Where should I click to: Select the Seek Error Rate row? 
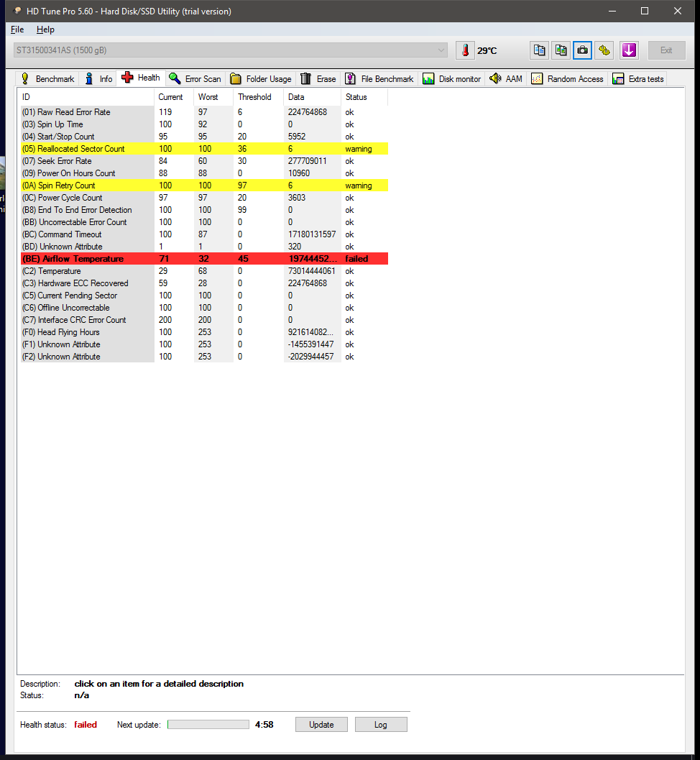[x=204, y=161]
